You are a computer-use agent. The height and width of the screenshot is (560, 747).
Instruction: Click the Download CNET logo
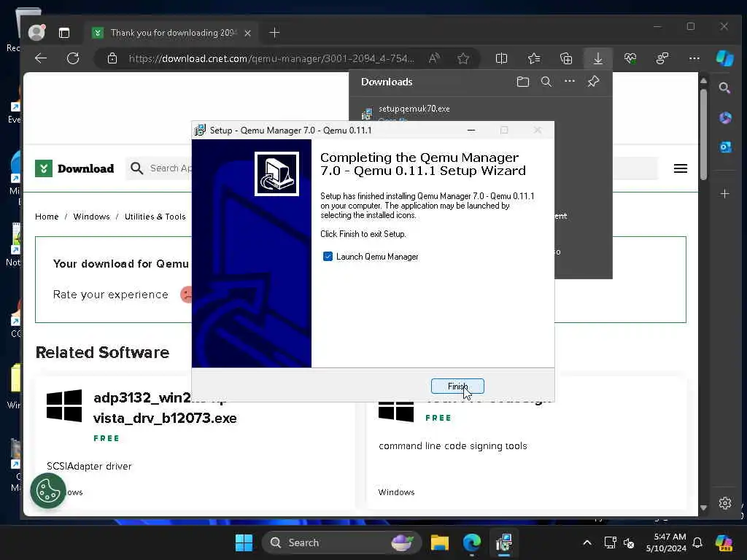coord(75,168)
